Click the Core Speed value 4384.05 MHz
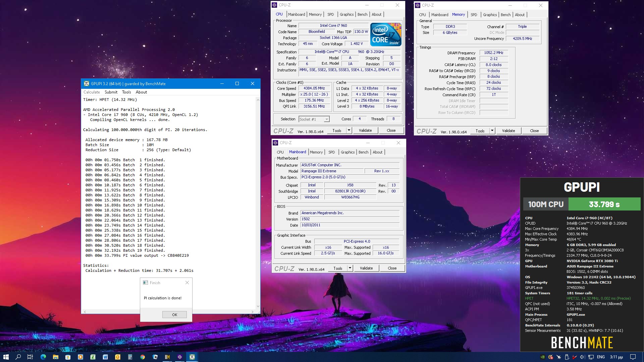Viewport: 644px width, 362px height. click(x=314, y=88)
